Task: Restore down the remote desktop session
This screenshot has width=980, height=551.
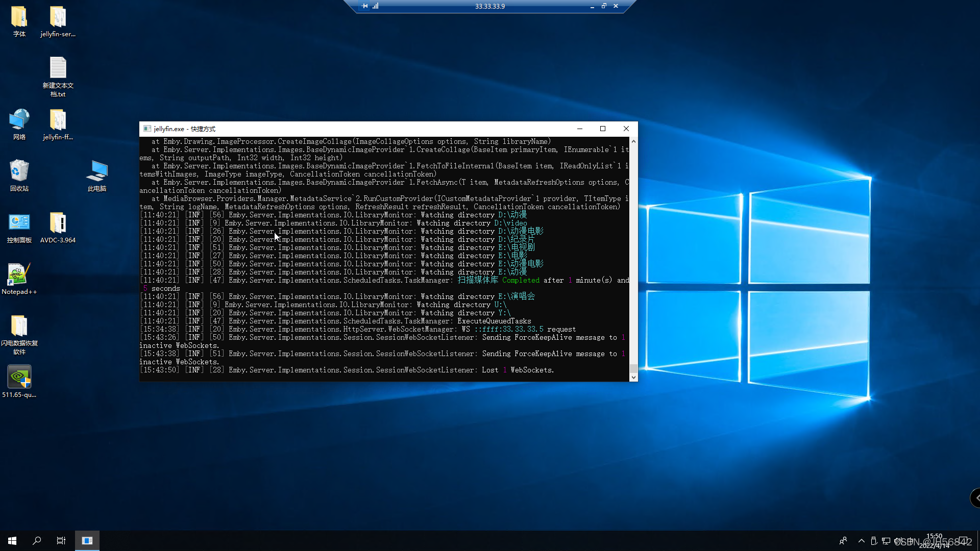Action: click(x=604, y=6)
